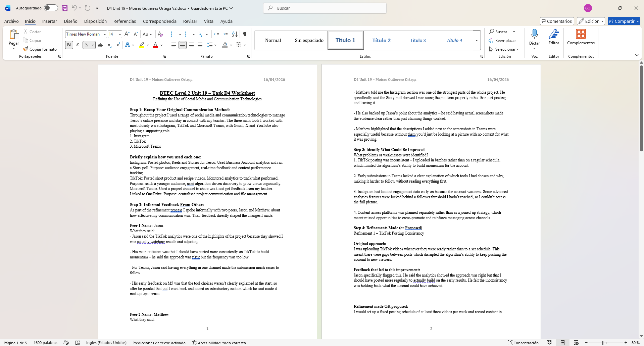Image resolution: width=644 pixels, height=346 pixels.
Task: Open the font size dropdown
Action: 120,34
